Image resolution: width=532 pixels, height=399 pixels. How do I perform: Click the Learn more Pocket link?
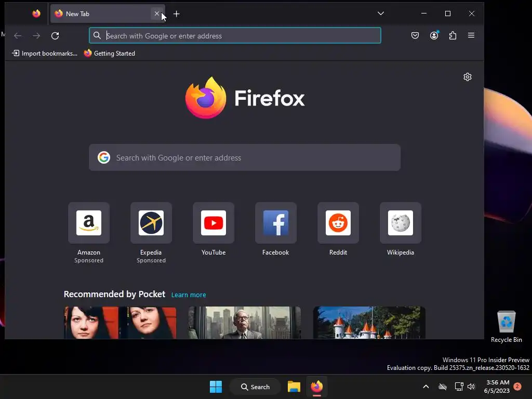coord(189,295)
